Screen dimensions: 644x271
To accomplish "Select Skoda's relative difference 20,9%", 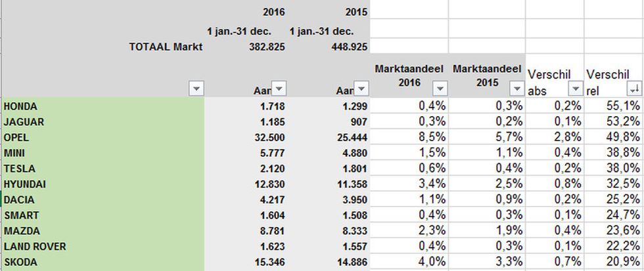I will [623, 262].
